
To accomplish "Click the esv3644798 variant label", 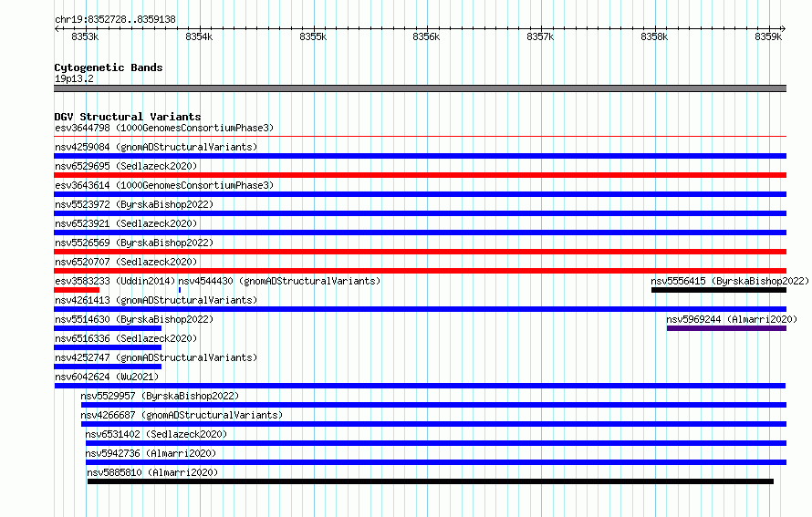I will click(164, 128).
